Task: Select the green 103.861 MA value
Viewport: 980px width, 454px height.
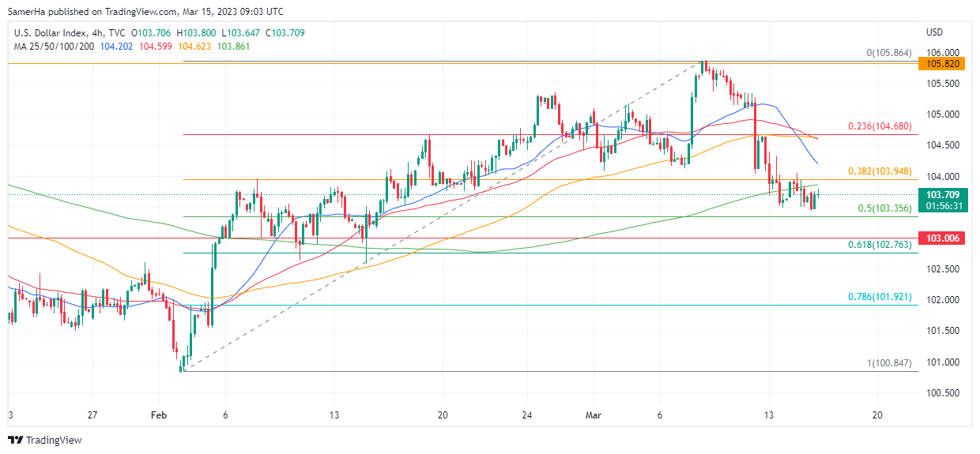Action: 235,46
